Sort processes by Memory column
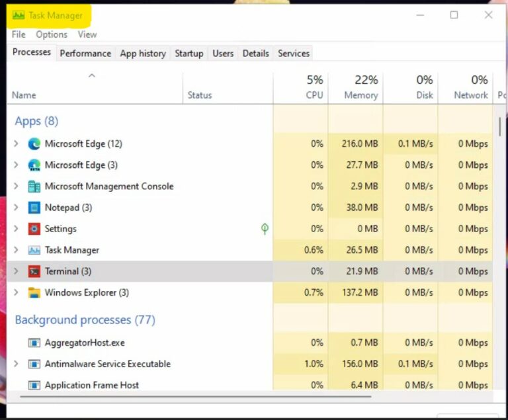Viewport: 508px width, 420px height. click(355, 88)
